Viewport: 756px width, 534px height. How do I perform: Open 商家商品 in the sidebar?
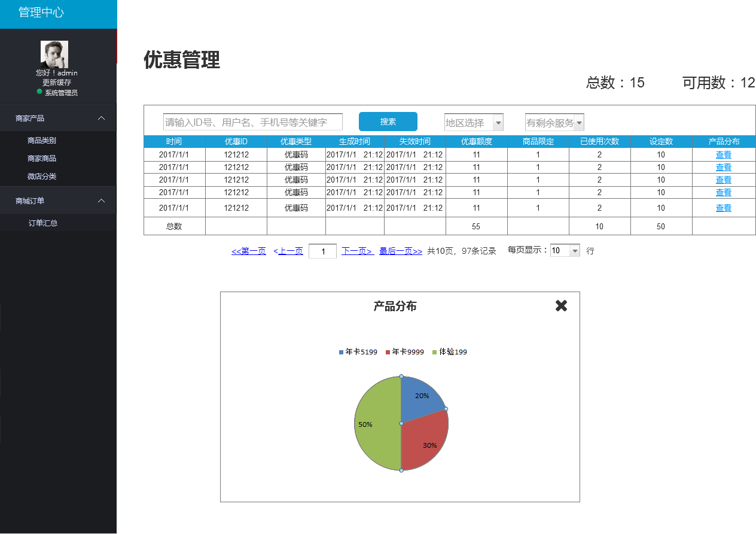point(42,159)
